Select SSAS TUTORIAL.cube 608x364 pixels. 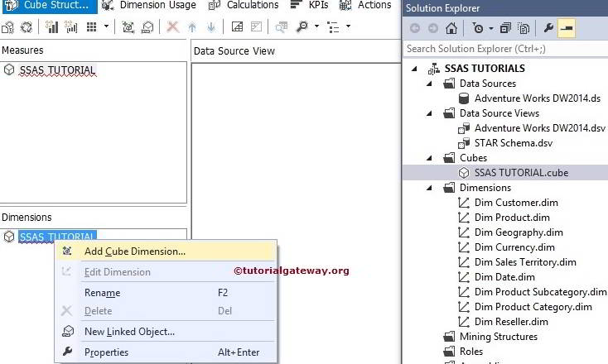tap(521, 173)
